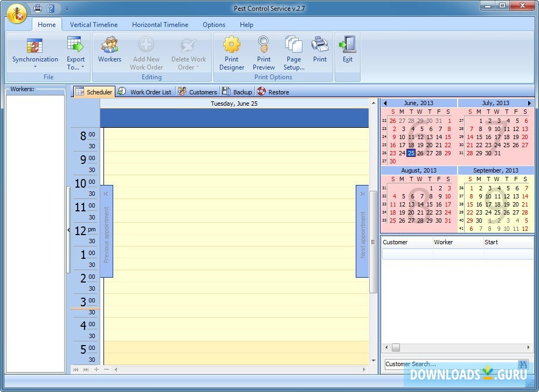Go to previous month in calendar
Viewport: 539px width, 392px height.
click(x=385, y=103)
